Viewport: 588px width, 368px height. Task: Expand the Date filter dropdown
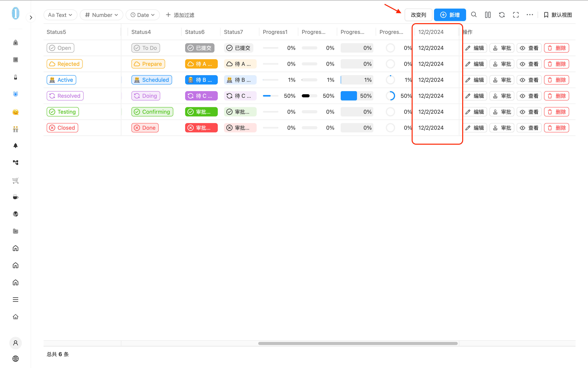pos(143,15)
